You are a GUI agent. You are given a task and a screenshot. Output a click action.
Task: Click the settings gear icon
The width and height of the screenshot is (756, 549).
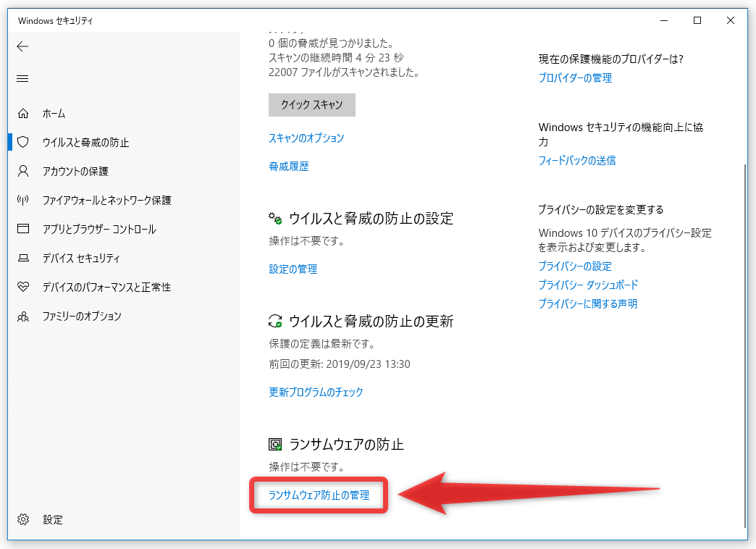pos(23,519)
